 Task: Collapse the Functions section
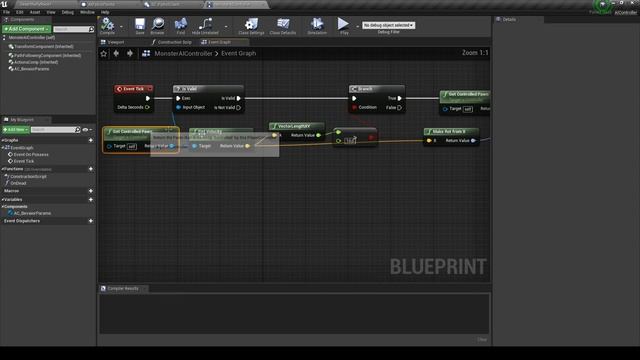coord(2,169)
